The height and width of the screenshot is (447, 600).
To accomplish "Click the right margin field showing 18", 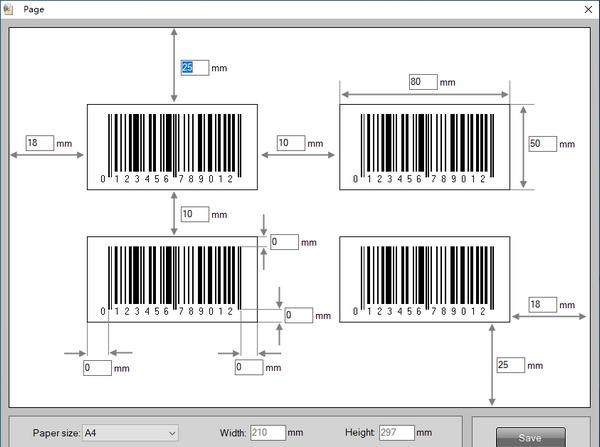I will [x=543, y=305].
